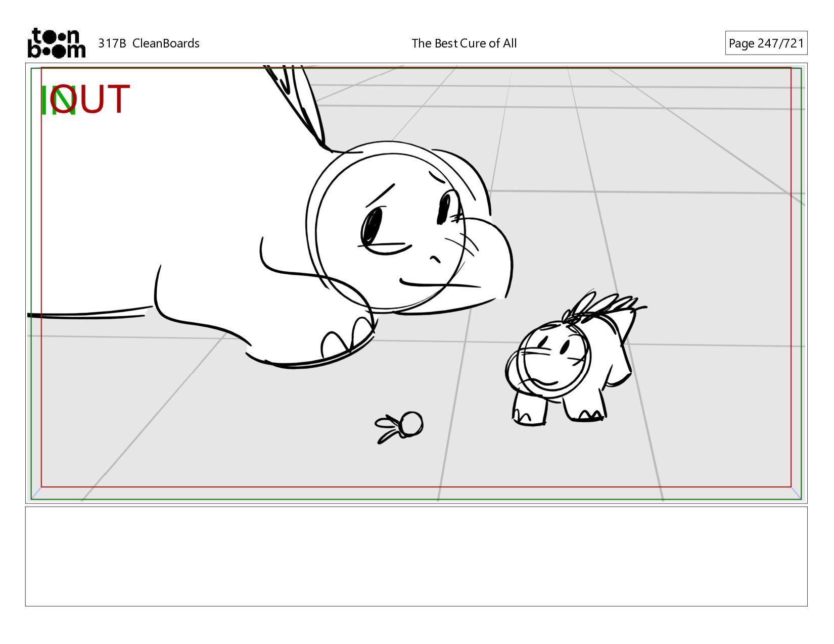Click the storyboard panel drawing thumbnail
Screen dimensions: 834x644
click(416, 283)
